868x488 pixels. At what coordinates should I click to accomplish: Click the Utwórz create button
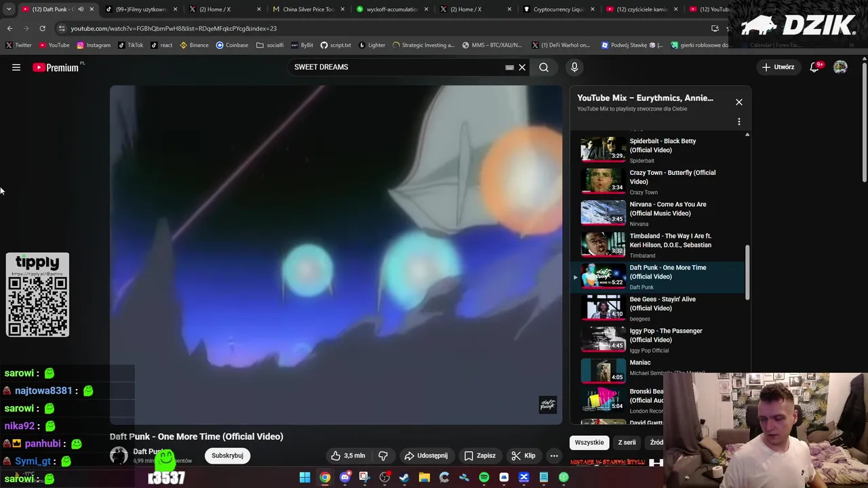(778, 67)
